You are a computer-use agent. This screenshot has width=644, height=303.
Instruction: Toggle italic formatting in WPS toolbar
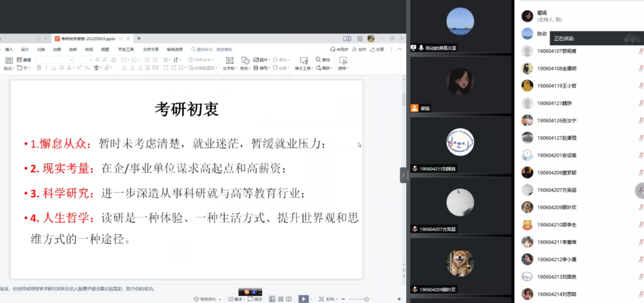[46, 68]
